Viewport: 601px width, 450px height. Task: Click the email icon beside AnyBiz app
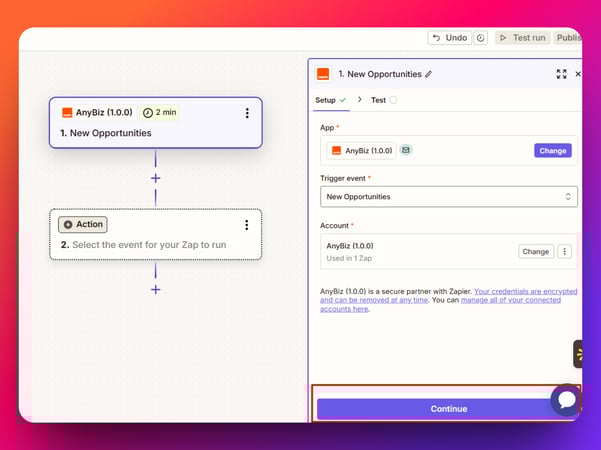[406, 150]
